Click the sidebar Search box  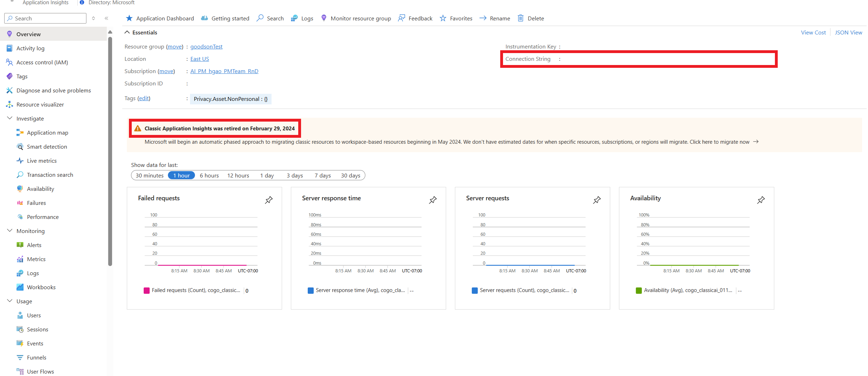coord(45,18)
